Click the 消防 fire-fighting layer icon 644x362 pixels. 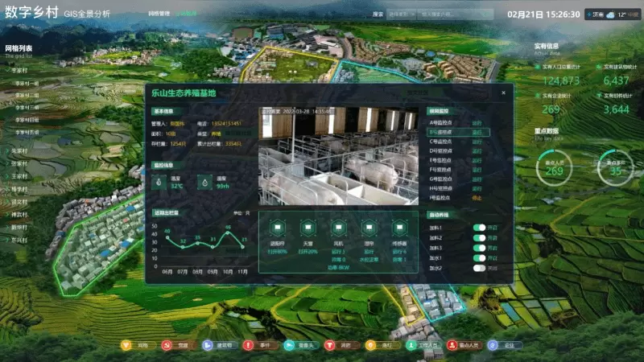329,345
